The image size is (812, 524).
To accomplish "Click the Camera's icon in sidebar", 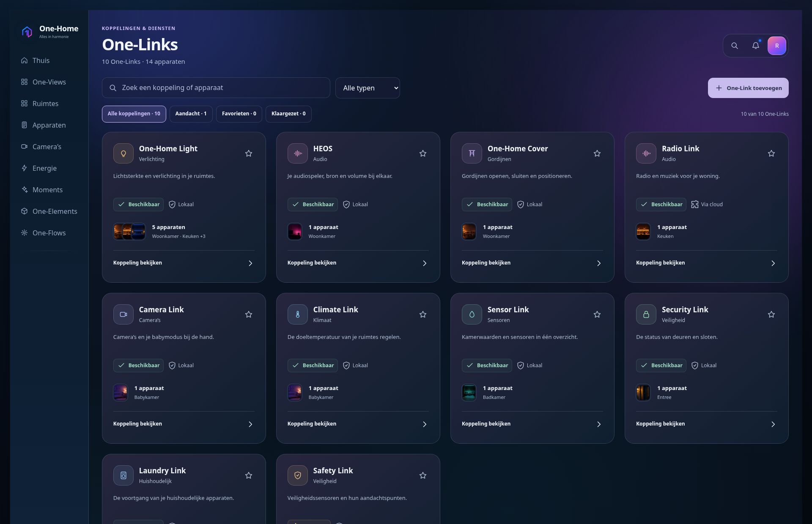I will click(x=25, y=147).
